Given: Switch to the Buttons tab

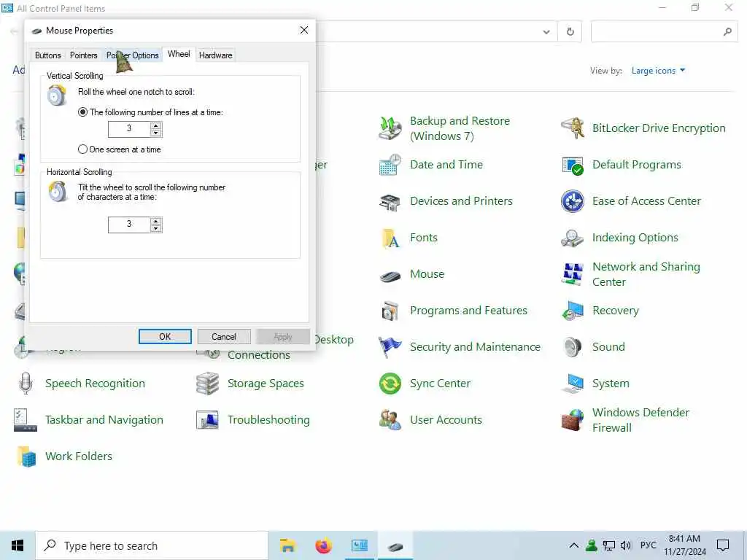Looking at the screenshot, I should 47,55.
